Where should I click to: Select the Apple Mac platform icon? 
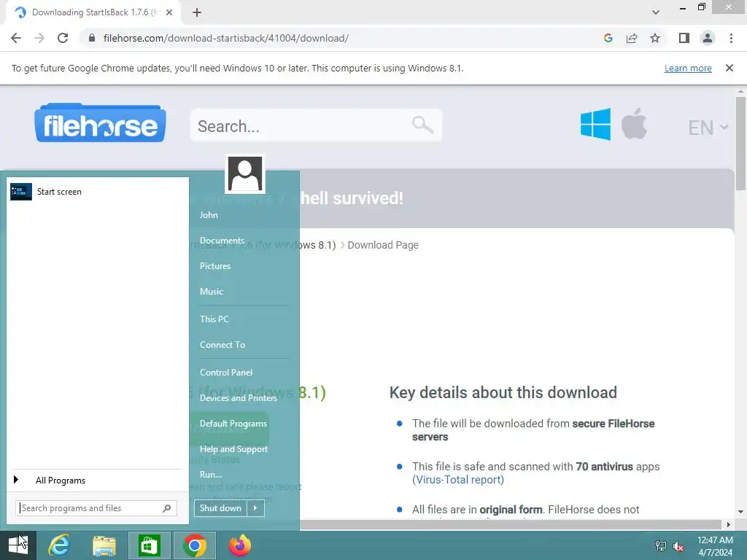[x=634, y=123]
